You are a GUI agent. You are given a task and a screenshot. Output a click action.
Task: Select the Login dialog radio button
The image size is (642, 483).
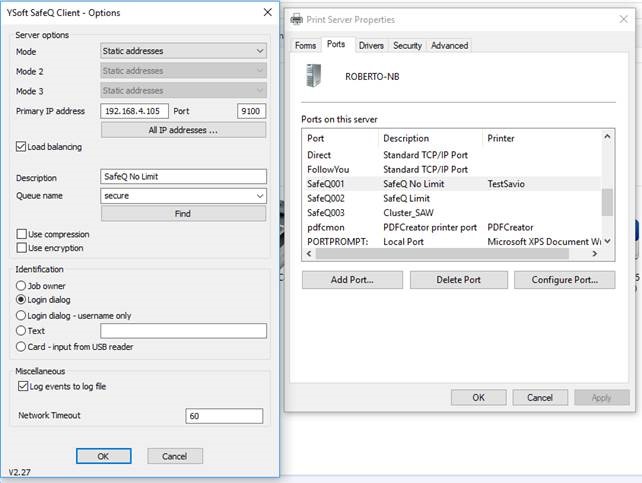point(20,300)
